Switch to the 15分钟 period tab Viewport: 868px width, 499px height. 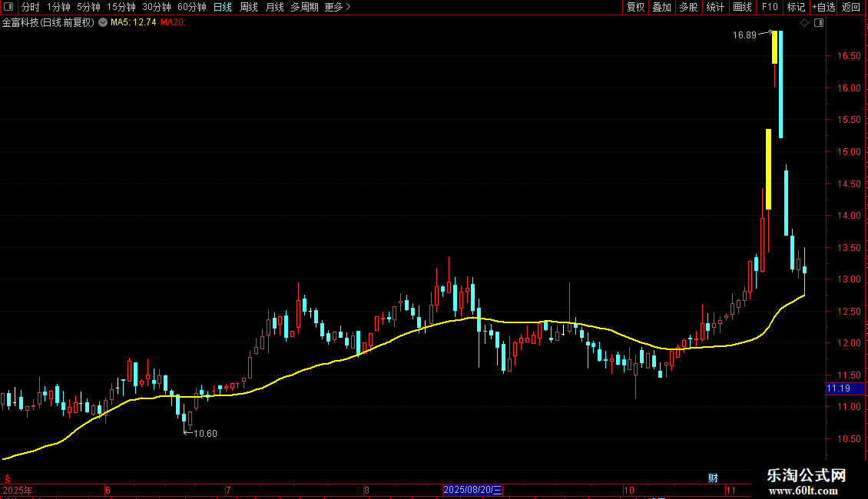coord(121,7)
